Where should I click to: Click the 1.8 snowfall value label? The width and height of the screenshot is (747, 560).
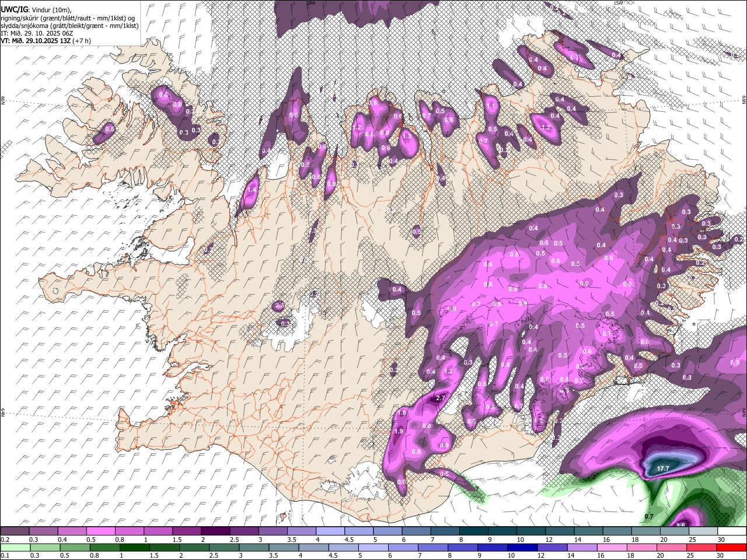(402, 413)
